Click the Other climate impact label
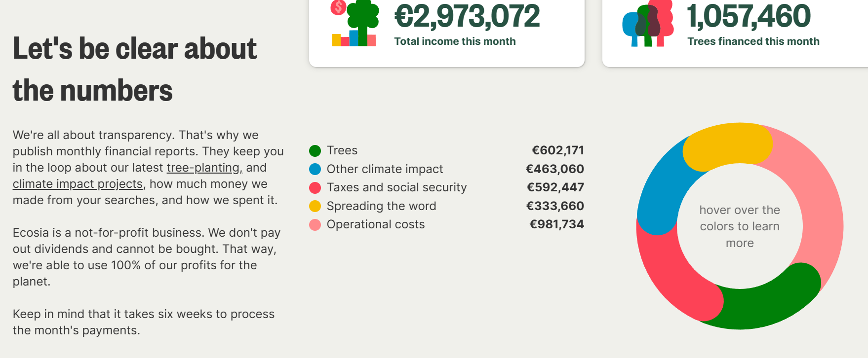 click(x=385, y=169)
